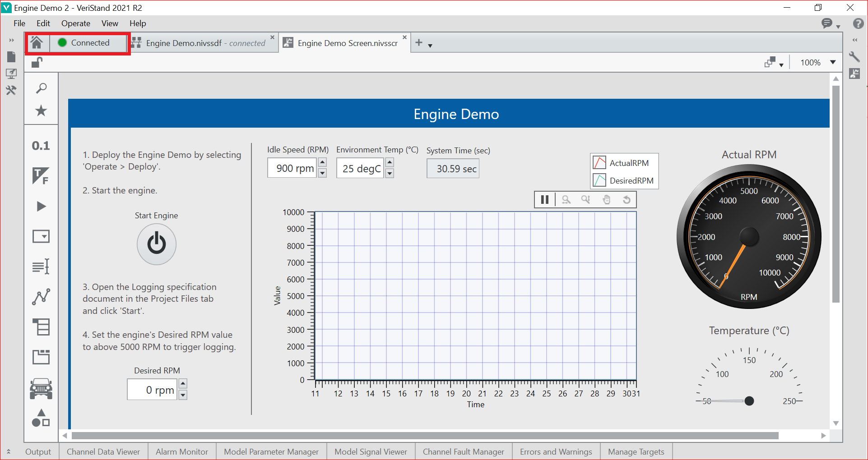Select the graph controls category
868x460 pixels.
[41, 297]
